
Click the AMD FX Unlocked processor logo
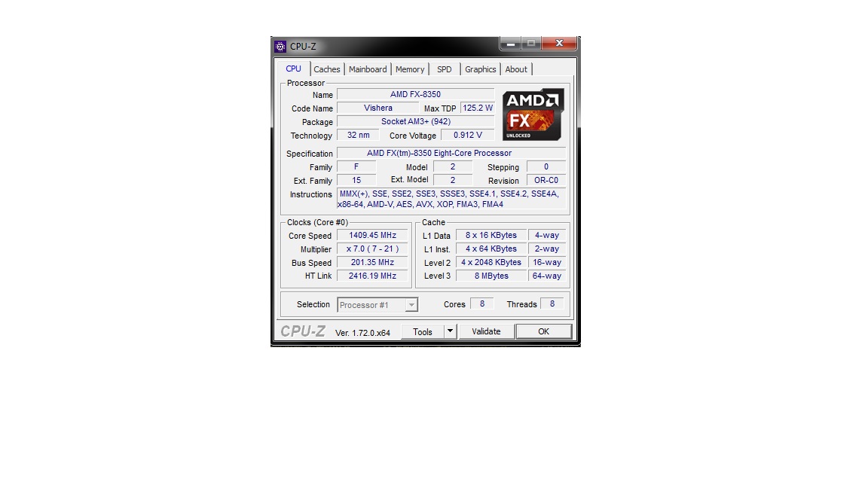click(533, 114)
